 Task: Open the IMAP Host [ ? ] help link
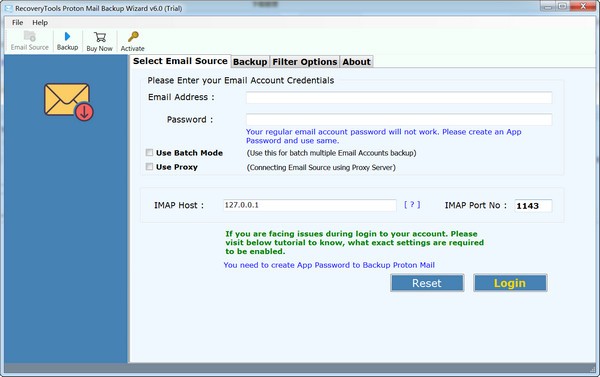412,205
